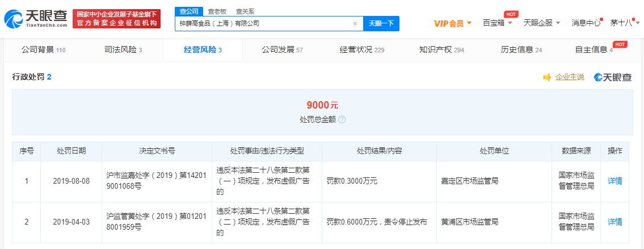Open the 知识产权 tab
The height and width of the screenshot is (249, 644).
(x=441, y=50)
